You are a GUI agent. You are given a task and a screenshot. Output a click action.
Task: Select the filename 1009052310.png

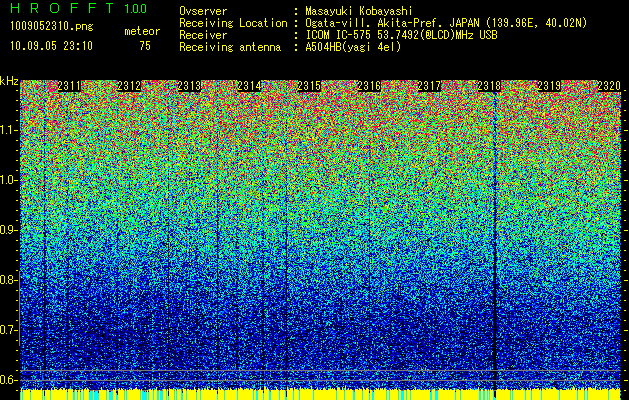tap(52, 27)
